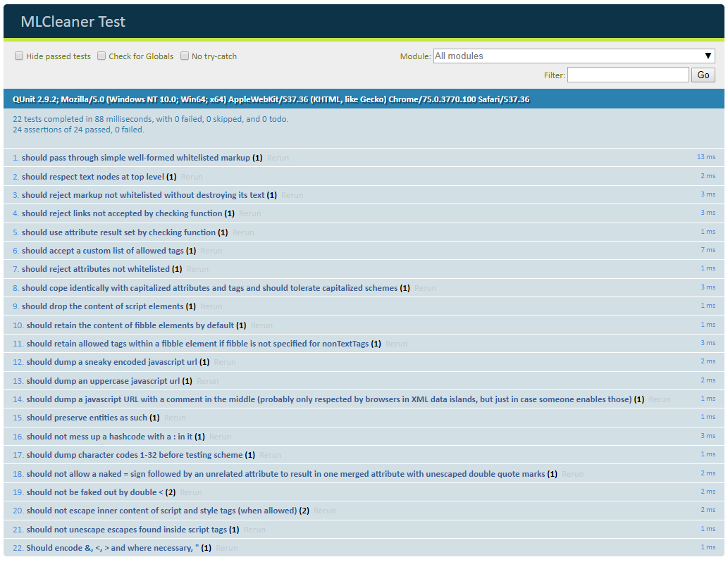Click the 24 assertions passed summary line
The image size is (728, 562).
pyautogui.click(x=78, y=130)
